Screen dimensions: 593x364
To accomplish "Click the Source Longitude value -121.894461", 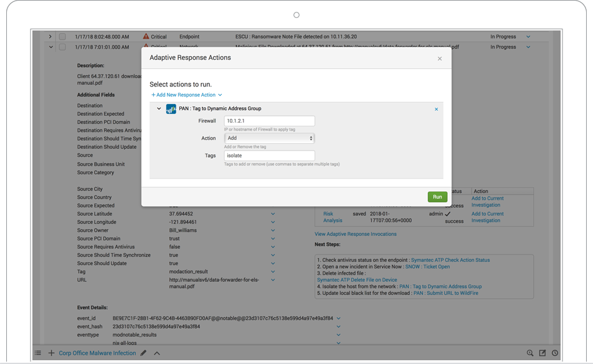I will coord(183,222).
